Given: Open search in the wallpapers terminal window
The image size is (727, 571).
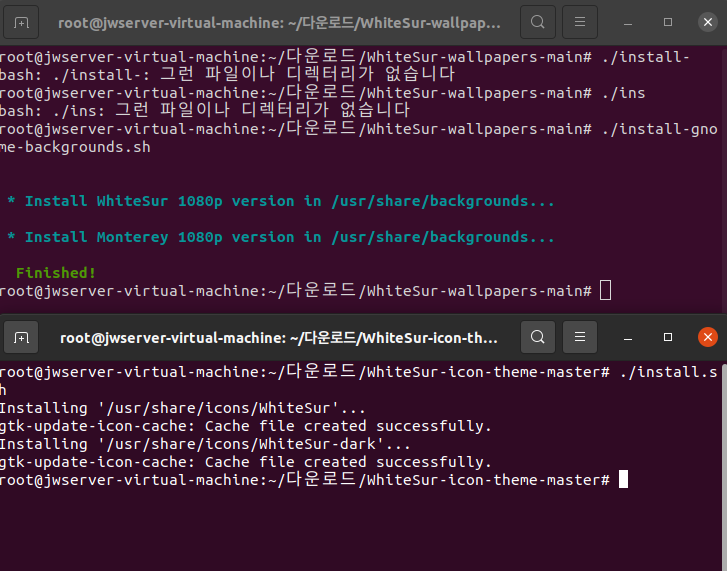Looking at the screenshot, I should pos(537,22).
